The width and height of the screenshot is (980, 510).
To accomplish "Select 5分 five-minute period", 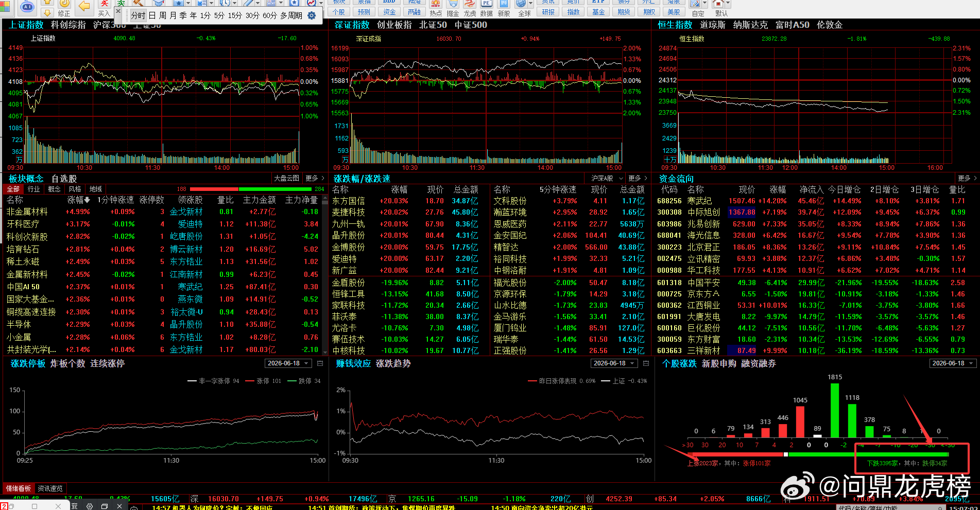I will [x=219, y=15].
